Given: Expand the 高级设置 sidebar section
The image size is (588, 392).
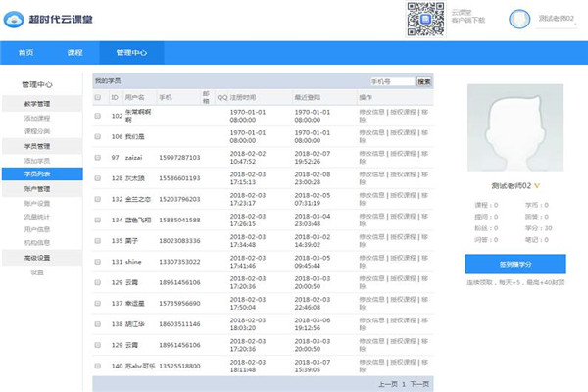Looking at the screenshot, I should coord(37,259).
